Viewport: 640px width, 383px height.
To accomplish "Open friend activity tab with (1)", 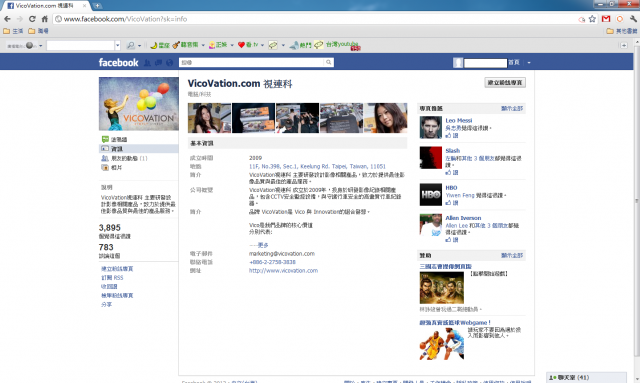I will [124, 158].
